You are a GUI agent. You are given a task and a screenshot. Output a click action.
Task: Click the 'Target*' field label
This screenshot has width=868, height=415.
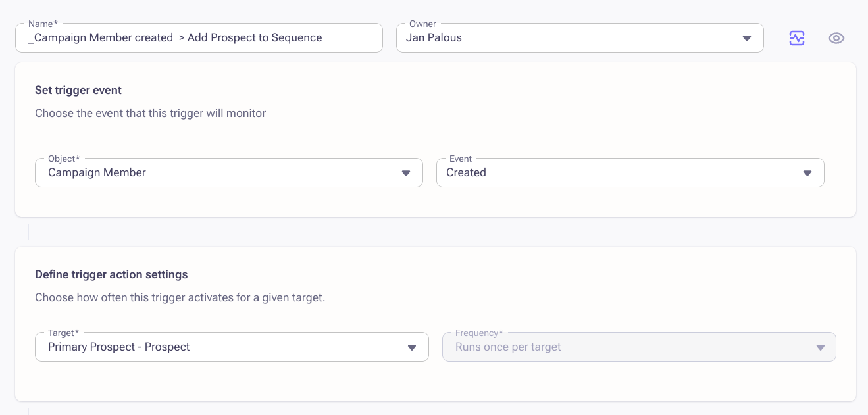63,333
